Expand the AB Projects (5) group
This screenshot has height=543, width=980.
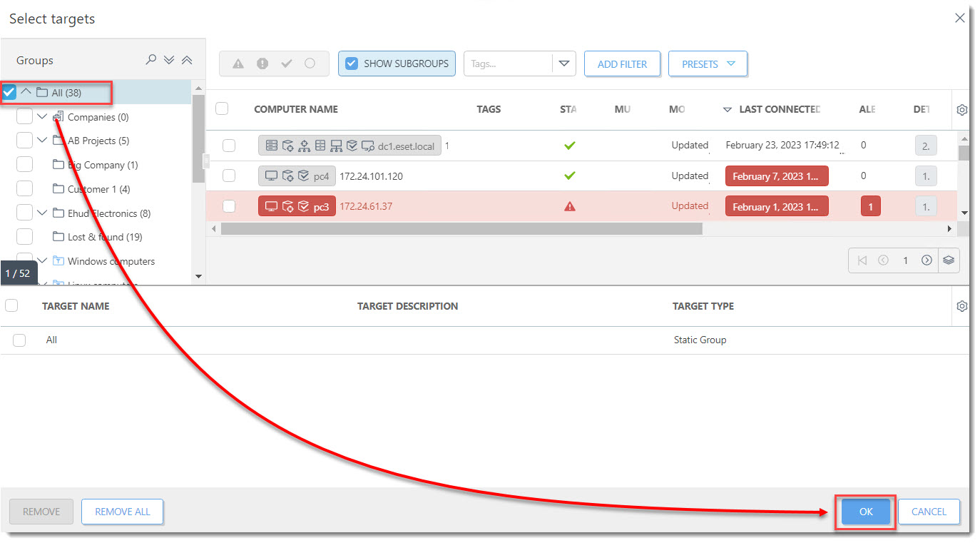pos(42,141)
